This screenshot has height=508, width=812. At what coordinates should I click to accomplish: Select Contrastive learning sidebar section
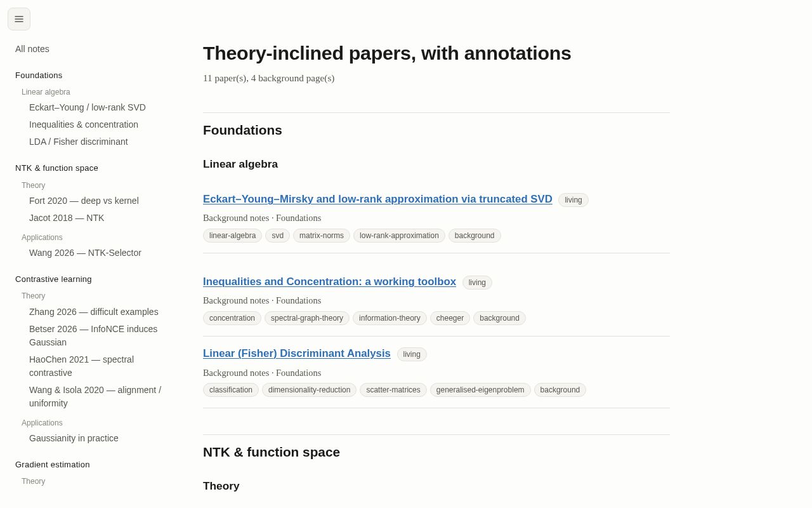(53, 279)
